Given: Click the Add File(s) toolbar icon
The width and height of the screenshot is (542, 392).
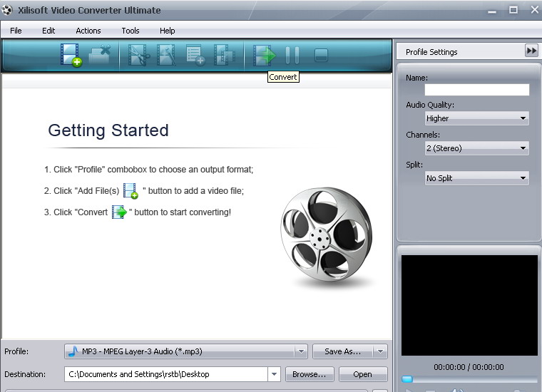Looking at the screenshot, I should tap(71, 55).
